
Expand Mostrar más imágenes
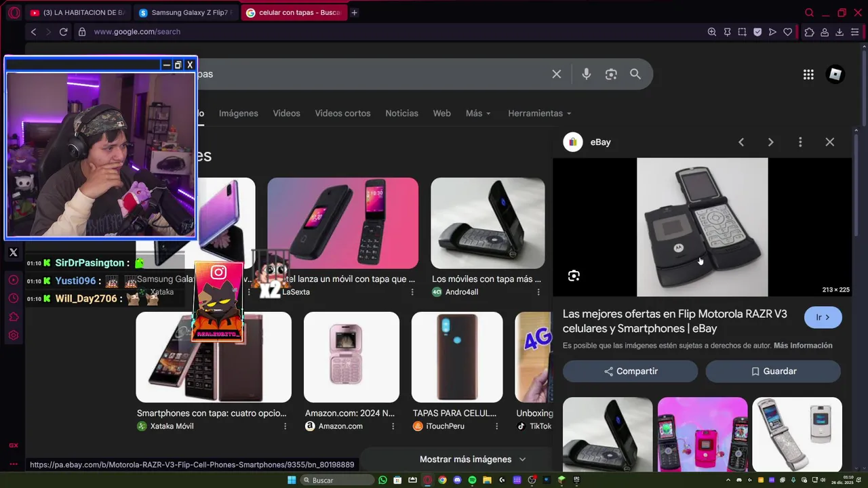[x=473, y=459]
